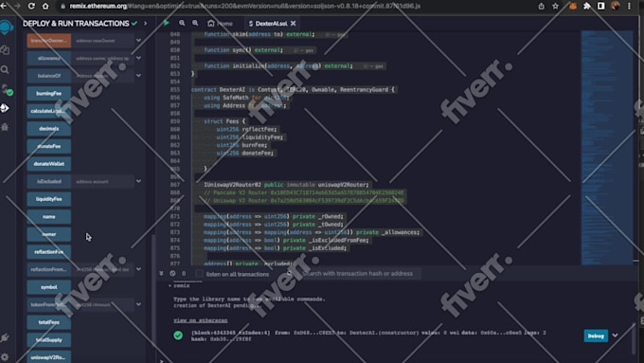Call the decimals function button
The height and width of the screenshot is (363, 644).
49,129
